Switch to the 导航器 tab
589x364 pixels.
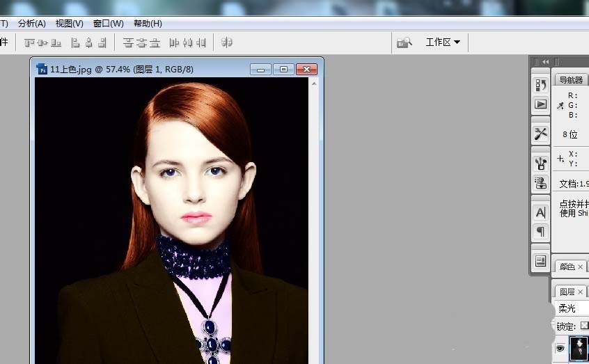(571, 79)
